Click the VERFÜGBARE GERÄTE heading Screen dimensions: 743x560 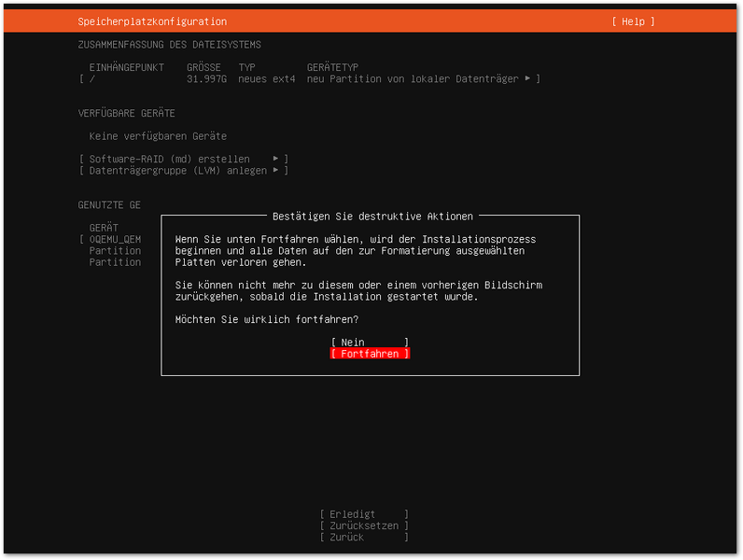click(127, 113)
